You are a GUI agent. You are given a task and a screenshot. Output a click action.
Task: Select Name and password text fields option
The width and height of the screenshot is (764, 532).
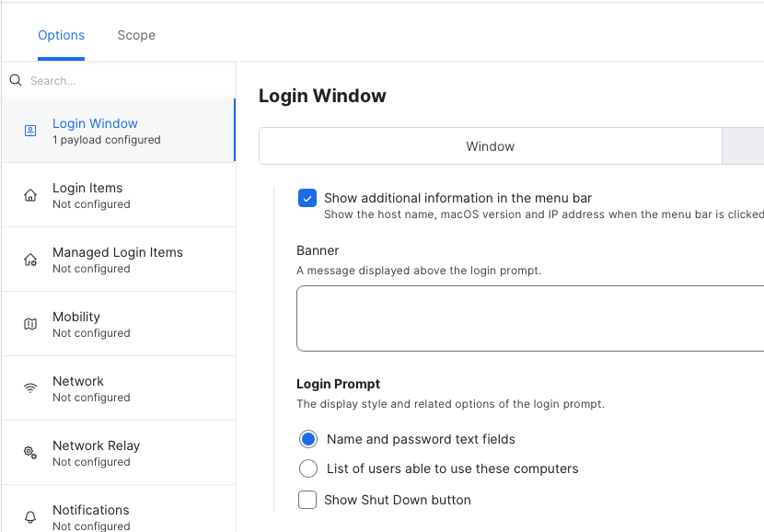(x=308, y=439)
